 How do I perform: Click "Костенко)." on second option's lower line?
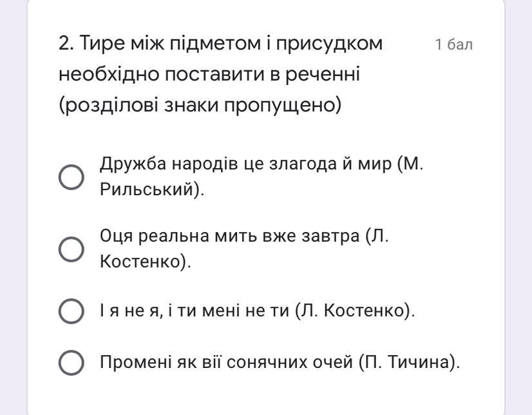146,262
